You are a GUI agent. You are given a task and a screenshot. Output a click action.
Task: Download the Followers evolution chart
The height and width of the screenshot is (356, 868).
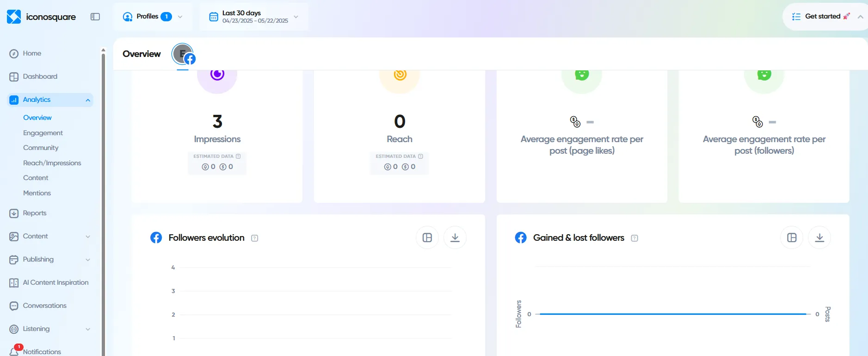(455, 237)
